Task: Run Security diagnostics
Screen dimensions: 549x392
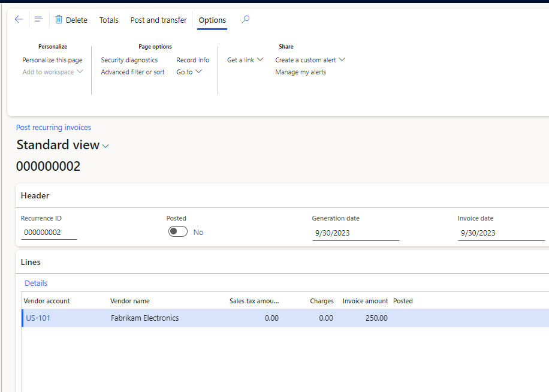Action: tap(129, 59)
